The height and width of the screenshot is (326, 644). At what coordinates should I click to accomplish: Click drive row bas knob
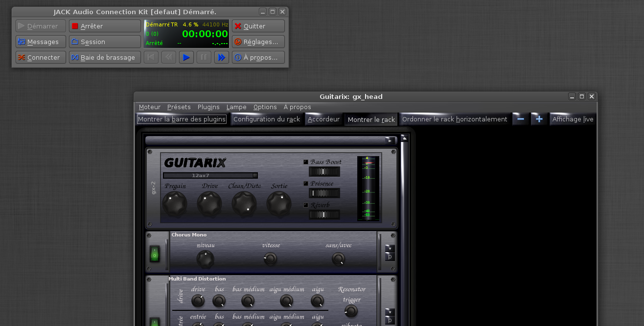pyautogui.click(x=219, y=301)
